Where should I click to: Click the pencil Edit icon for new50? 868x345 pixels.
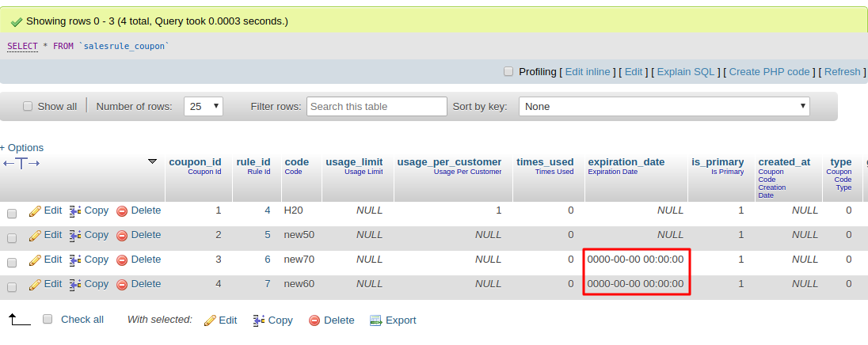tap(35, 236)
